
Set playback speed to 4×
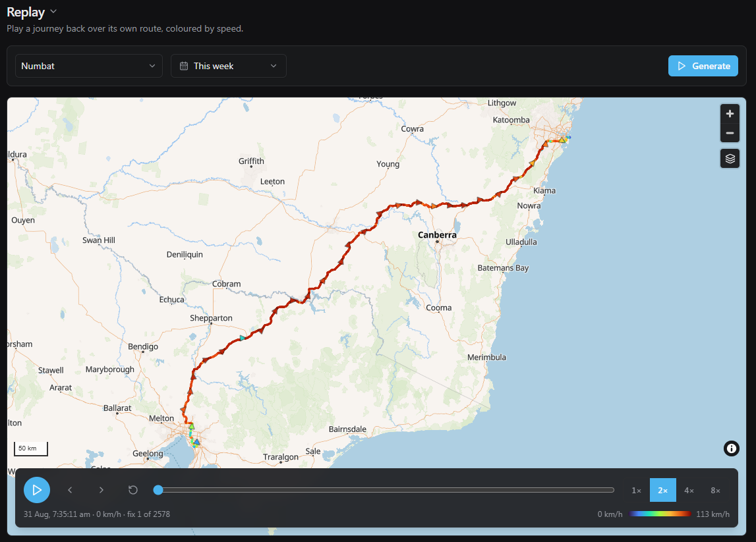(x=689, y=491)
